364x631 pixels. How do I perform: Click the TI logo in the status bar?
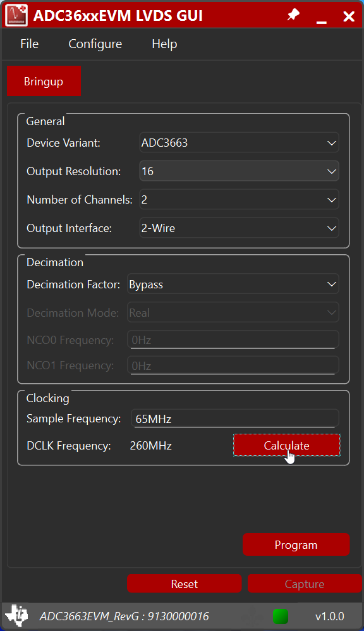[x=17, y=616]
